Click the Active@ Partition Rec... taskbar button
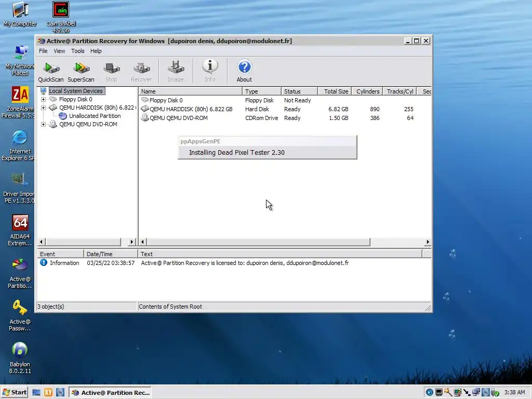Image resolution: width=532 pixels, height=399 pixels. coord(110,393)
